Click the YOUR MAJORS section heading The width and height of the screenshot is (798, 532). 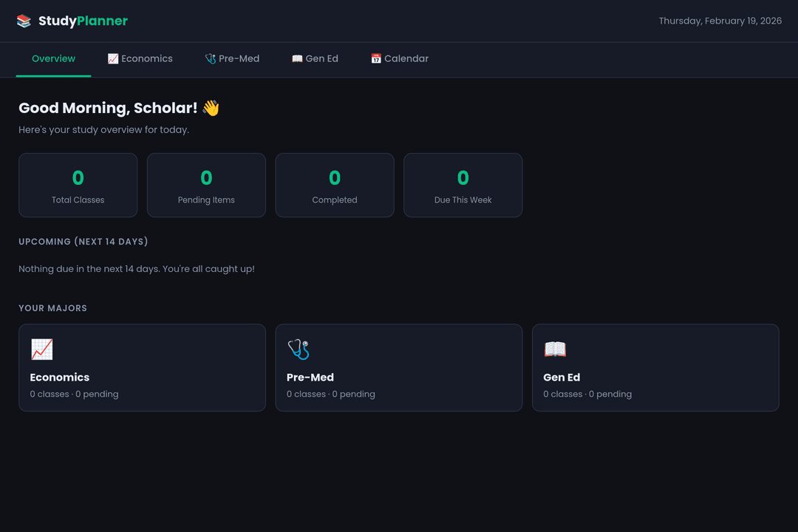(53, 308)
